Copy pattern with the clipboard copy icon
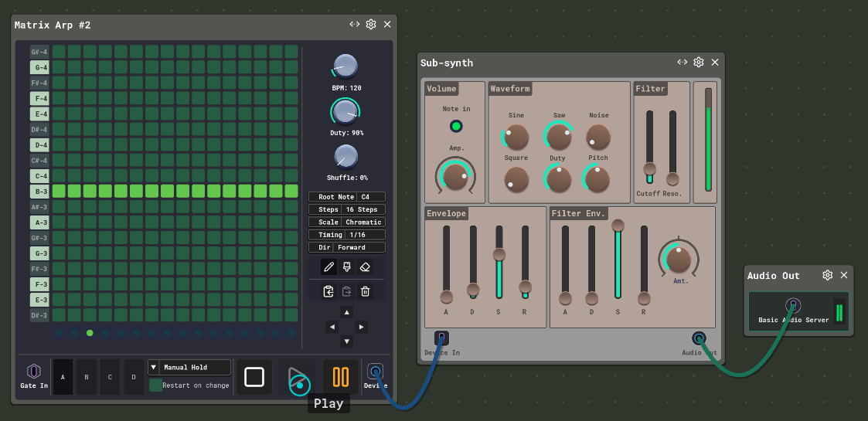Image resolution: width=868 pixels, height=421 pixels. [328, 291]
